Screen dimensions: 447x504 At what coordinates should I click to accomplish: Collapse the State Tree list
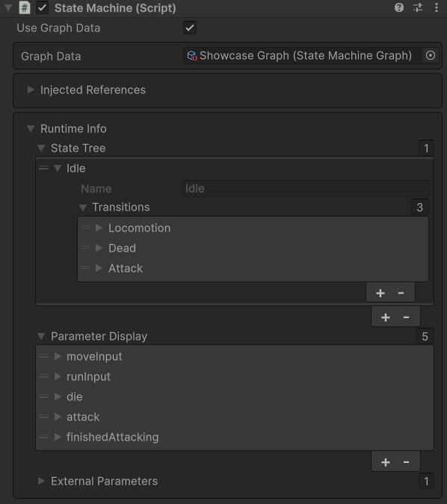41,148
